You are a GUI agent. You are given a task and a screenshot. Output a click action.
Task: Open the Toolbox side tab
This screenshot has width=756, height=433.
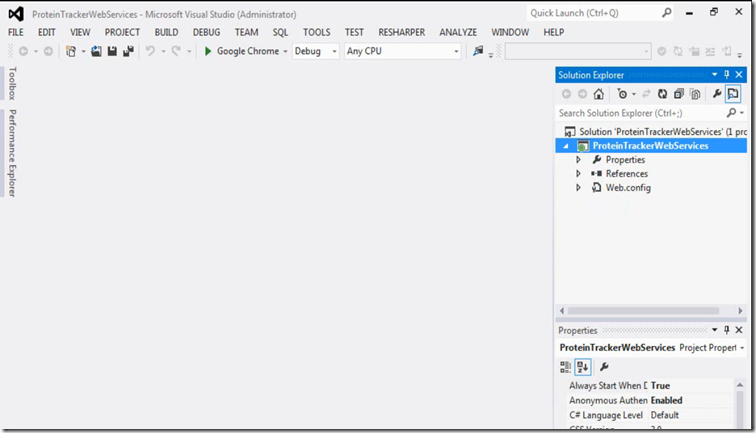tap(12, 83)
